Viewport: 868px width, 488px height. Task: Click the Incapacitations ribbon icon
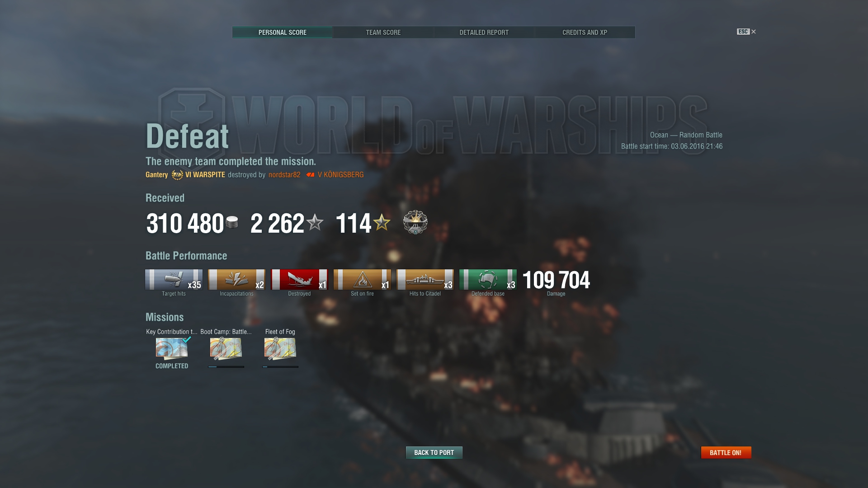tap(236, 280)
